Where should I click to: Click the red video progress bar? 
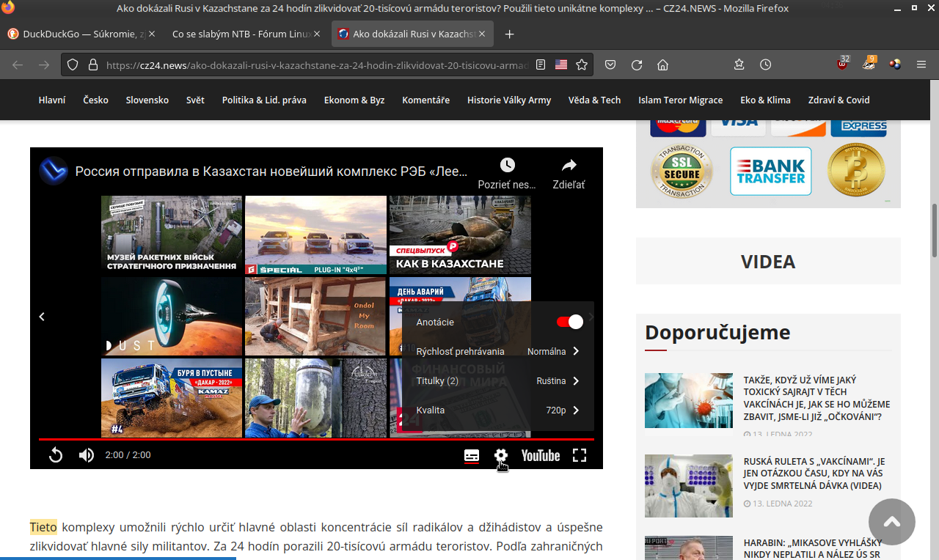(x=315, y=439)
